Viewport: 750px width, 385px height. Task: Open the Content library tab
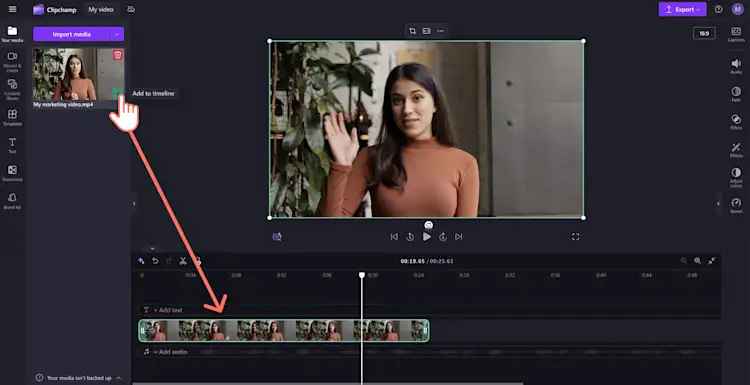pyautogui.click(x=12, y=89)
